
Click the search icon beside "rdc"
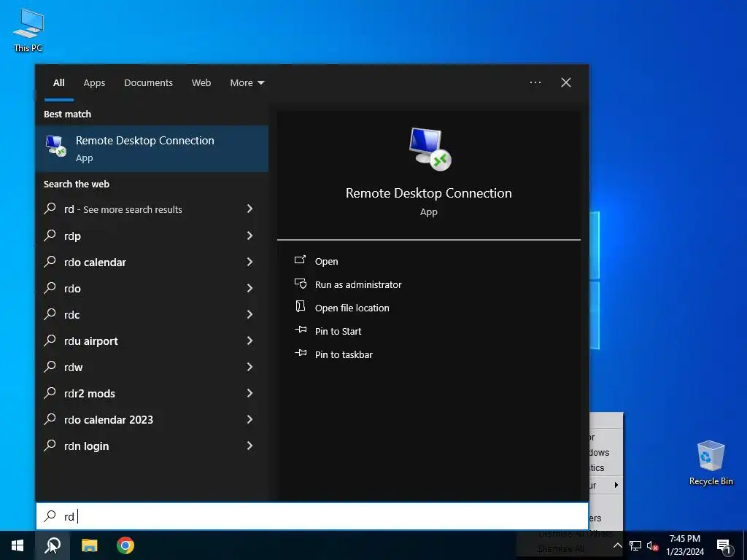[50, 314]
